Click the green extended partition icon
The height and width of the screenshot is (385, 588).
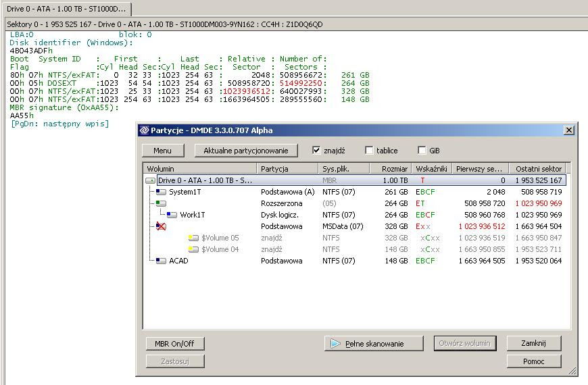click(161, 203)
